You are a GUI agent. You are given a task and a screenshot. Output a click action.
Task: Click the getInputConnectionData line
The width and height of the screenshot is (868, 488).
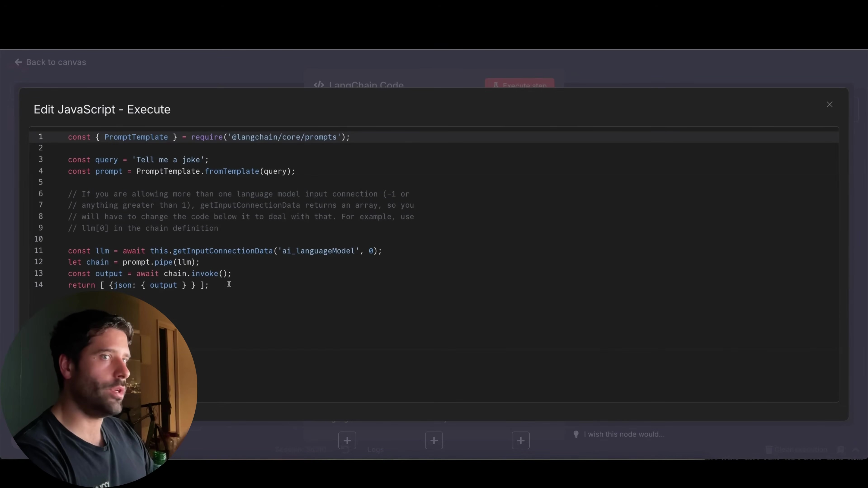point(225,251)
